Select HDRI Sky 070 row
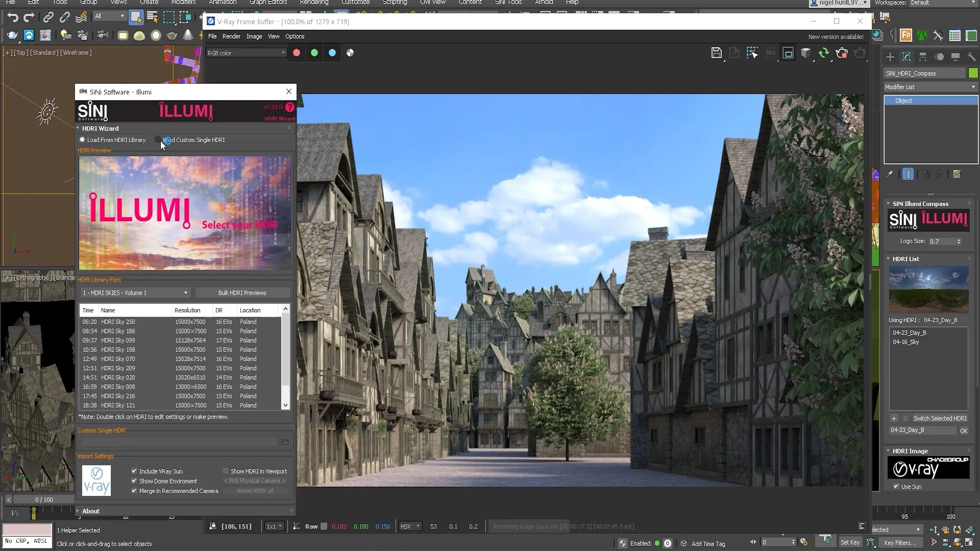The image size is (980, 551). [180, 359]
